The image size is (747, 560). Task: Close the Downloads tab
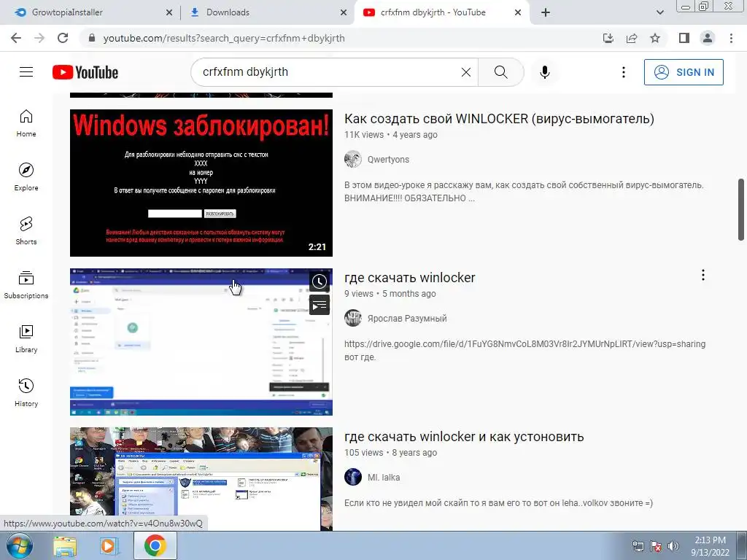(344, 13)
